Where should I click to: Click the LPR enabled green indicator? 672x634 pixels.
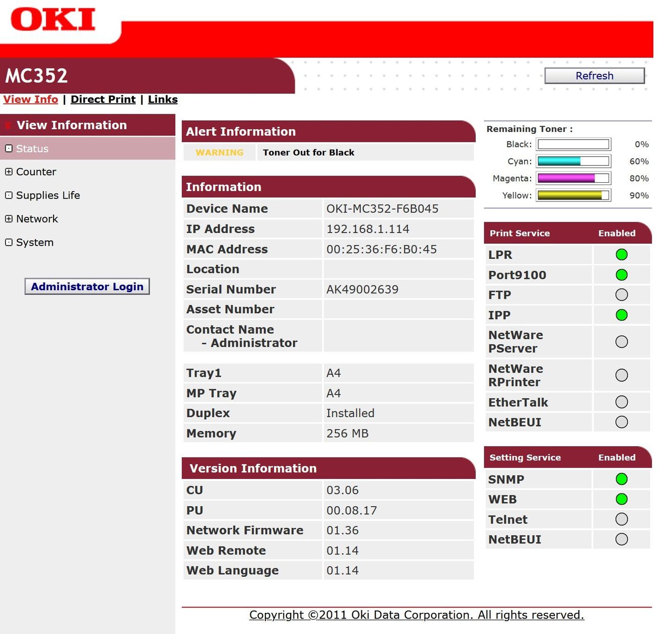coord(621,255)
